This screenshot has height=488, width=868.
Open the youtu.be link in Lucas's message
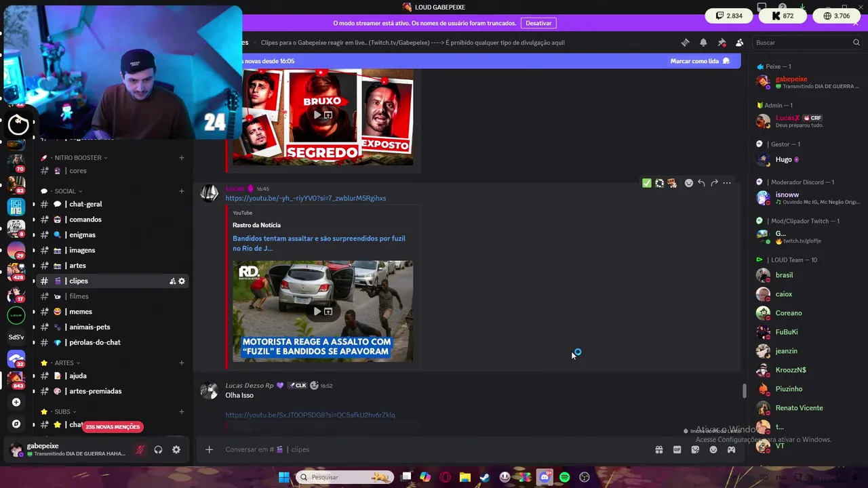click(305, 199)
